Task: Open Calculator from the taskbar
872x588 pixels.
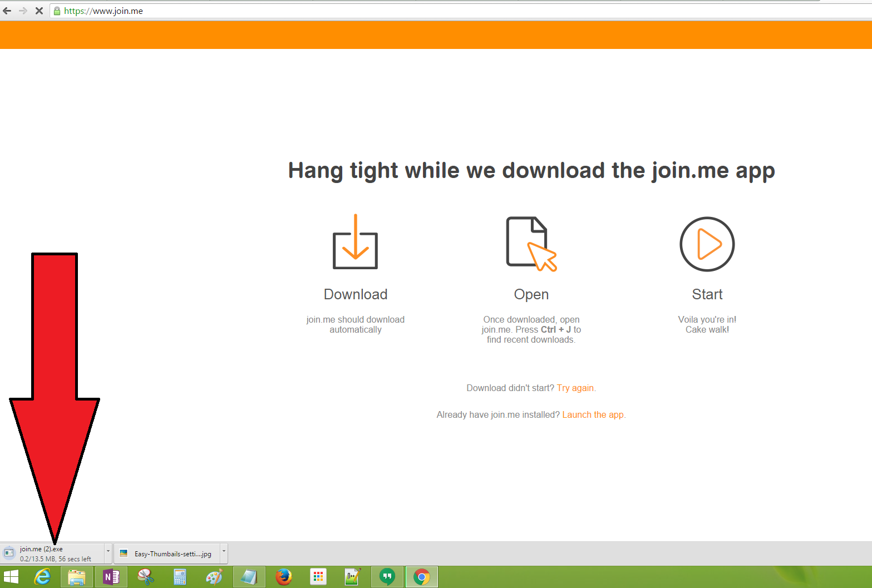Action: pos(180,577)
